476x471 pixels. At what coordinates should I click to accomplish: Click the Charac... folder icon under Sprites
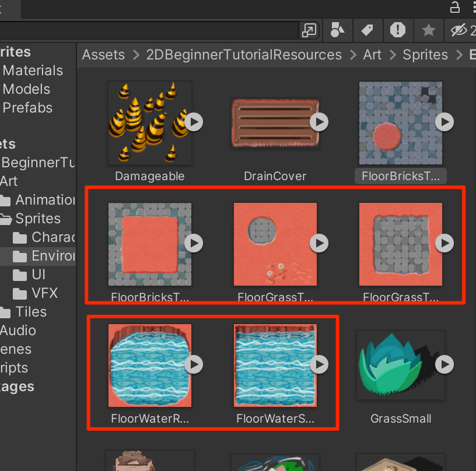coord(20,238)
